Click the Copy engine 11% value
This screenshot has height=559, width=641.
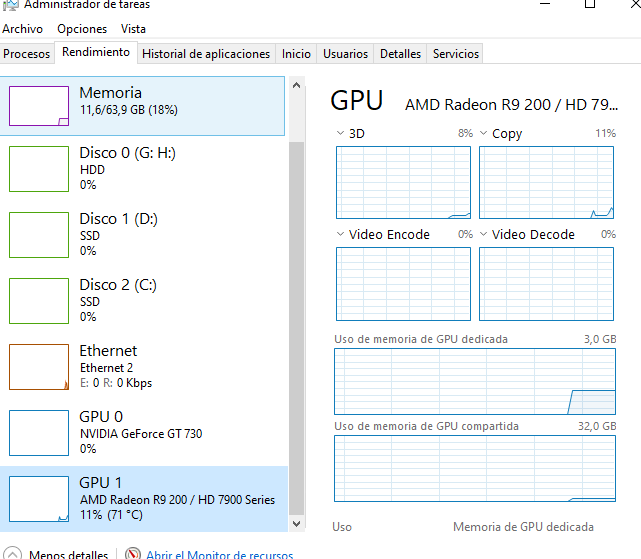[605, 133]
